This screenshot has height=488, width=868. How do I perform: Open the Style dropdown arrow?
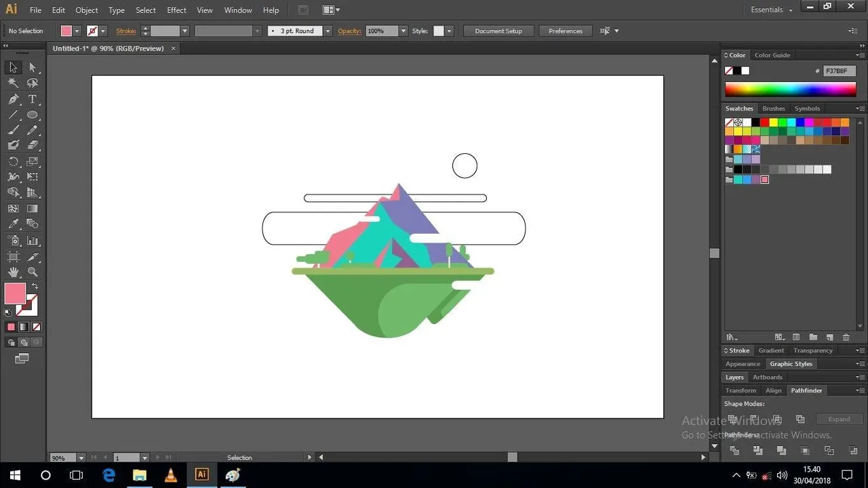(x=449, y=31)
